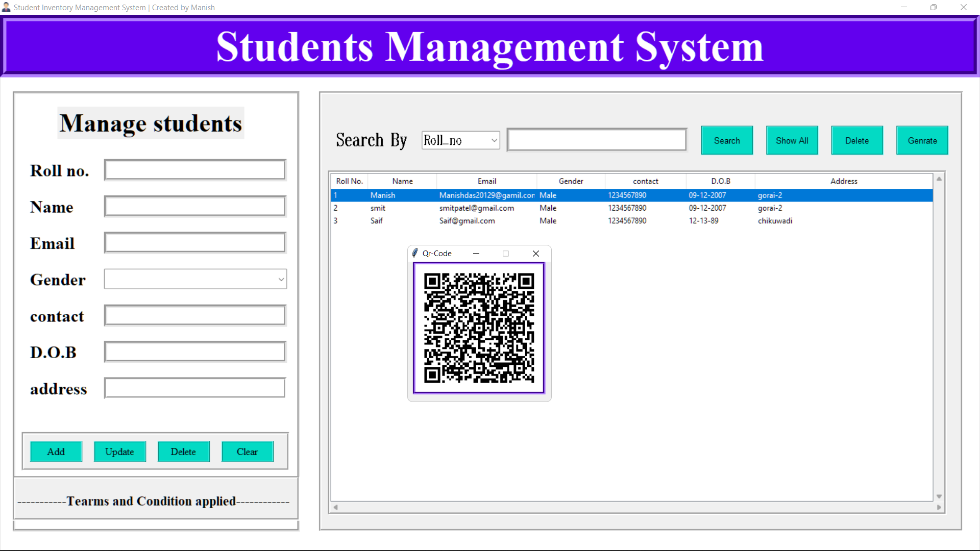This screenshot has height=551, width=980.
Task: Click inside the Roll no. input field
Action: (194, 170)
